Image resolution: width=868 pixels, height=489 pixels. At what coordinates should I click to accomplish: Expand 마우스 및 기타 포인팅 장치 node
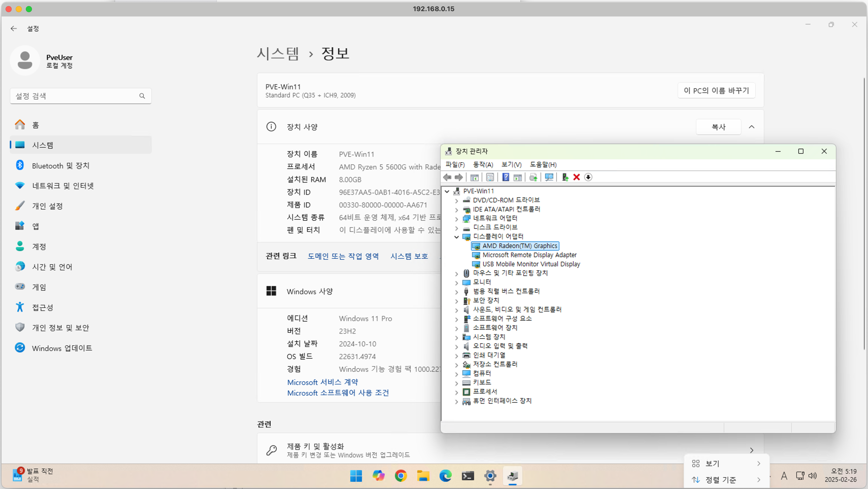457,274
